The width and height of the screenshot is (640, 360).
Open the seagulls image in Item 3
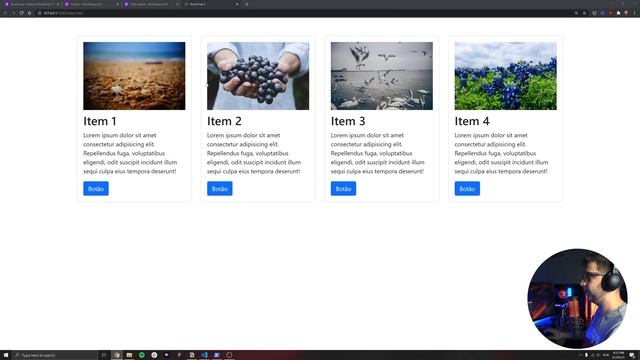(382, 76)
